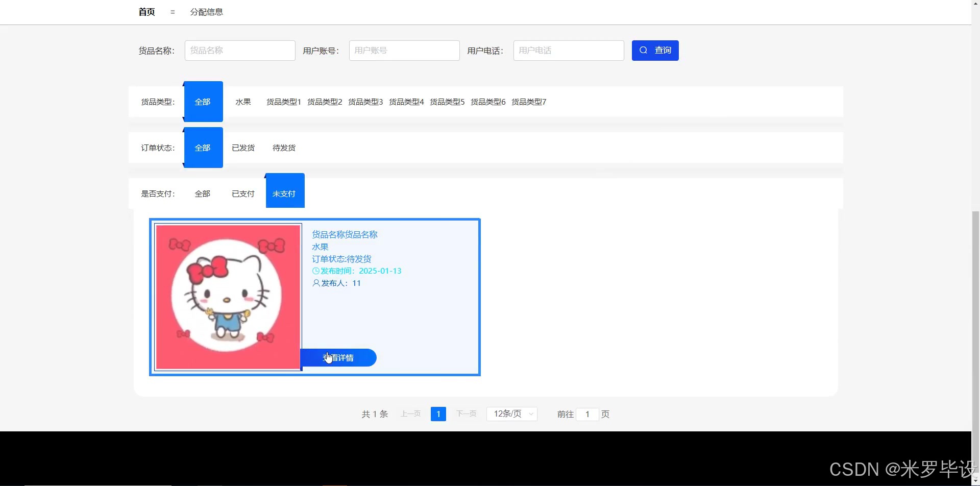The image size is (980, 486).
Task: Focus the 用户账号 input field
Action: (x=404, y=51)
